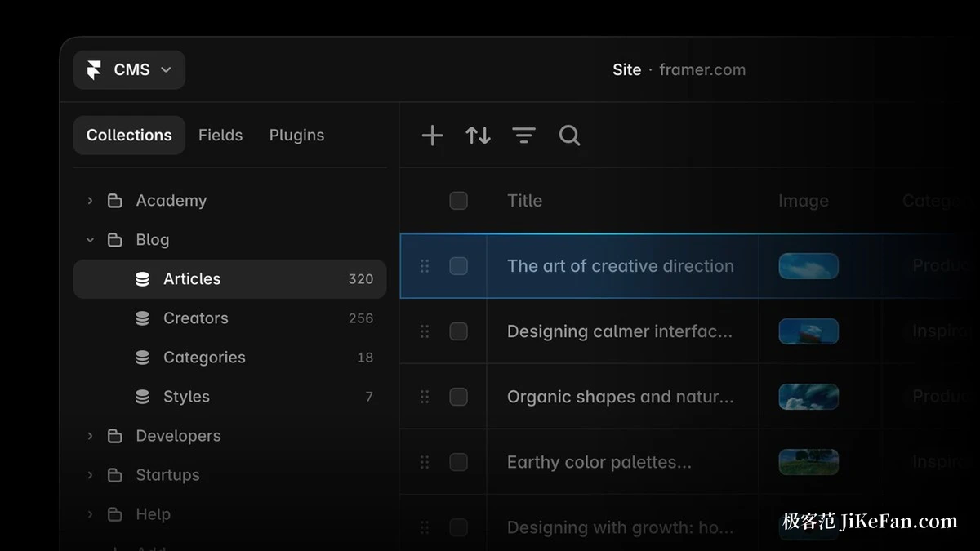Switch to the Plugins tab

(x=296, y=136)
